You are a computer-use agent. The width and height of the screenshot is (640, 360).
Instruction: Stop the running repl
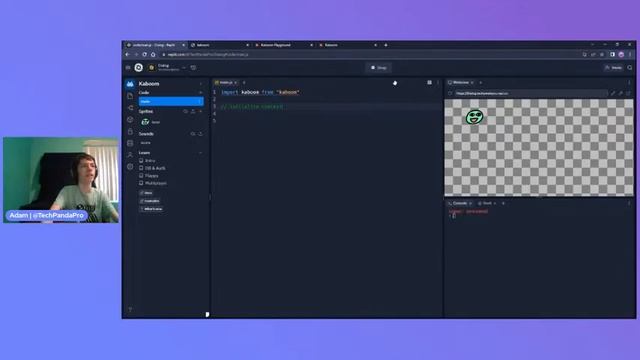378,68
